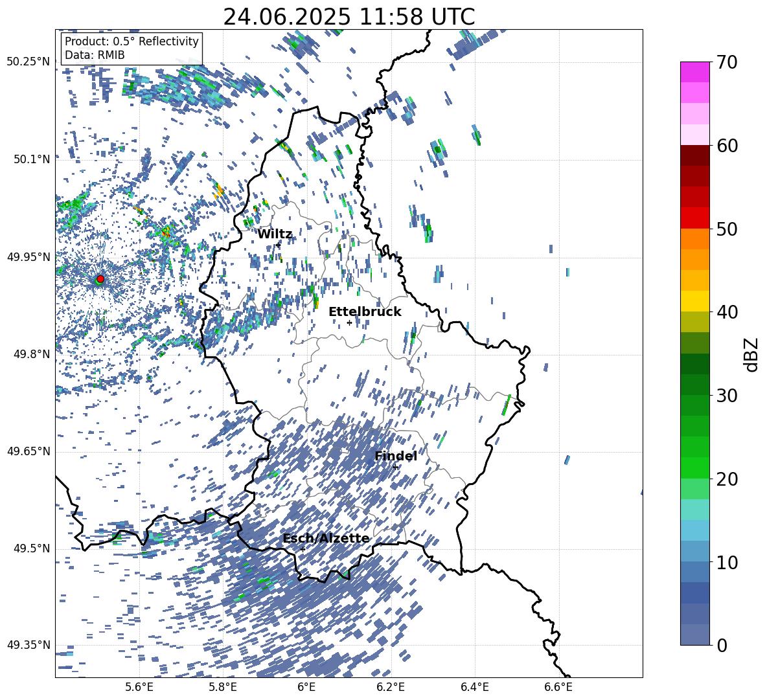Click the Findel cross marker
767x700 pixels.
point(396,468)
